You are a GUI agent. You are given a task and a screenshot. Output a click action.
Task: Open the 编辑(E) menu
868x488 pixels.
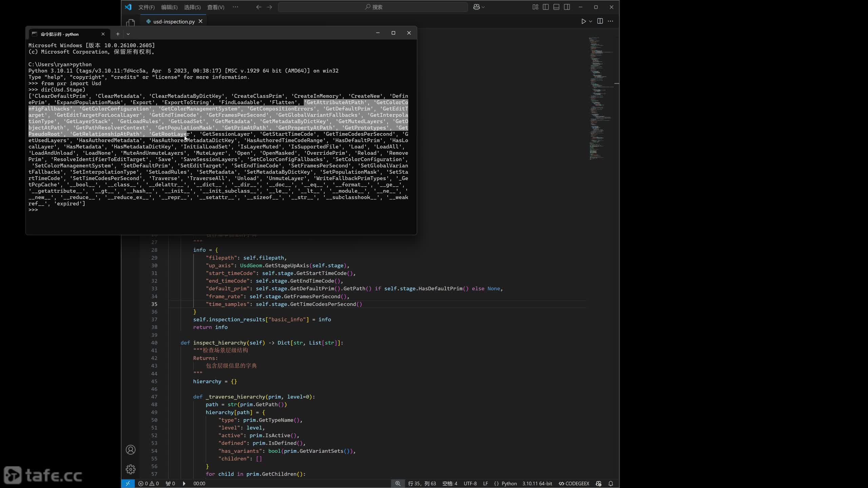coord(169,7)
